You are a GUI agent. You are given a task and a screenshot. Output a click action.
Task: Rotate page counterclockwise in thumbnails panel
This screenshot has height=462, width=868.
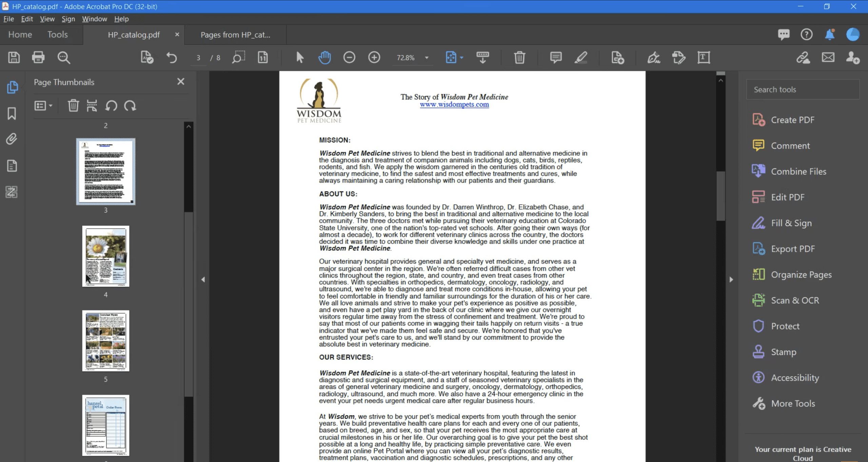111,106
